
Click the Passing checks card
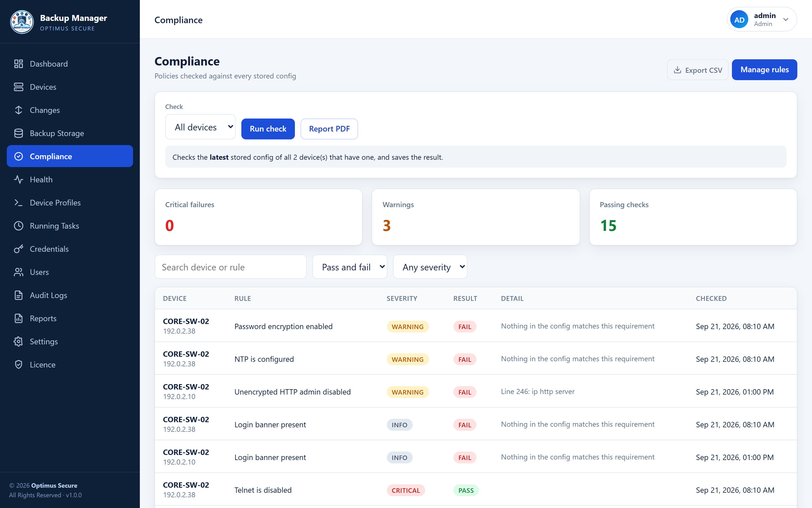(693, 217)
